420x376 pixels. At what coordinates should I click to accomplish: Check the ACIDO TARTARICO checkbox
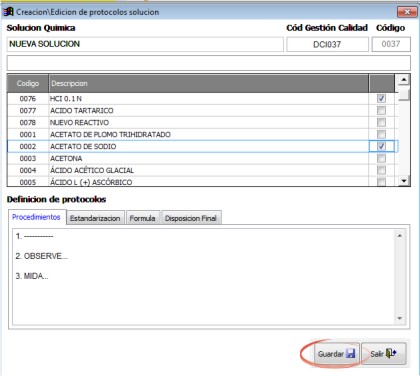pyautogui.click(x=381, y=110)
